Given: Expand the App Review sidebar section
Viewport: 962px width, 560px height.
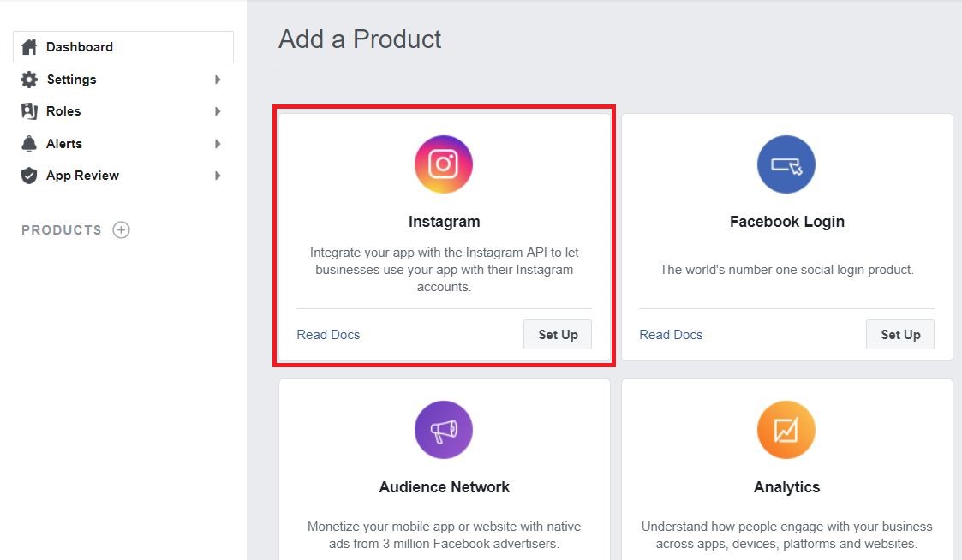Looking at the screenshot, I should pyautogui.click(x=218, y=175).
